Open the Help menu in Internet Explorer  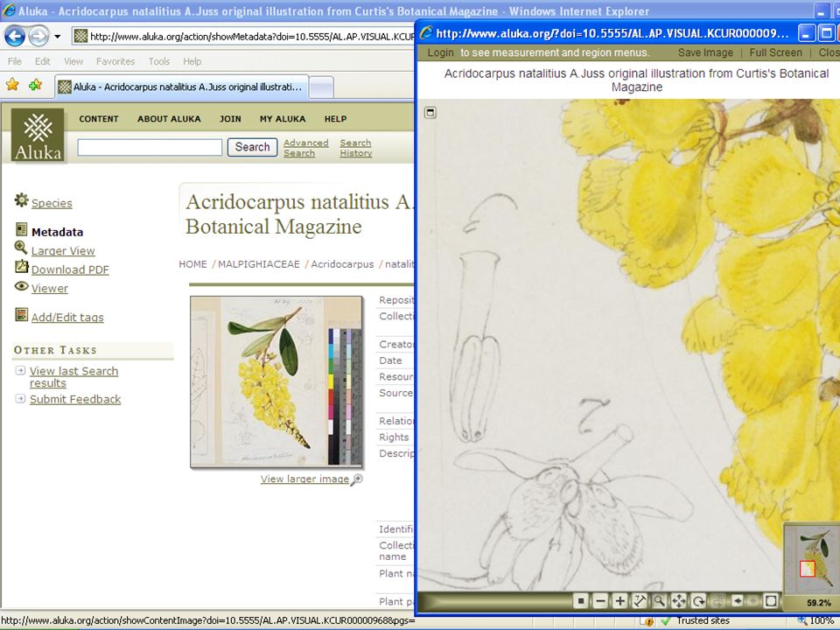point(192,61)
